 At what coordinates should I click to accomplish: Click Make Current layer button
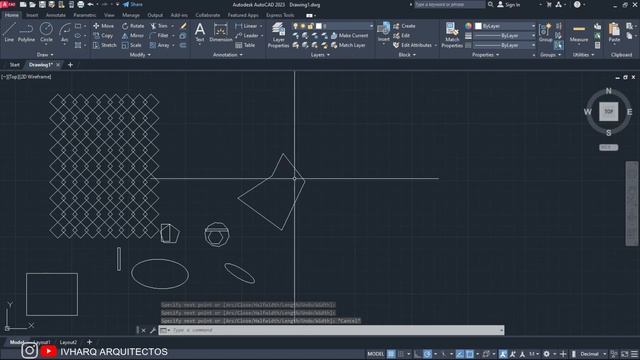(349, 36)
